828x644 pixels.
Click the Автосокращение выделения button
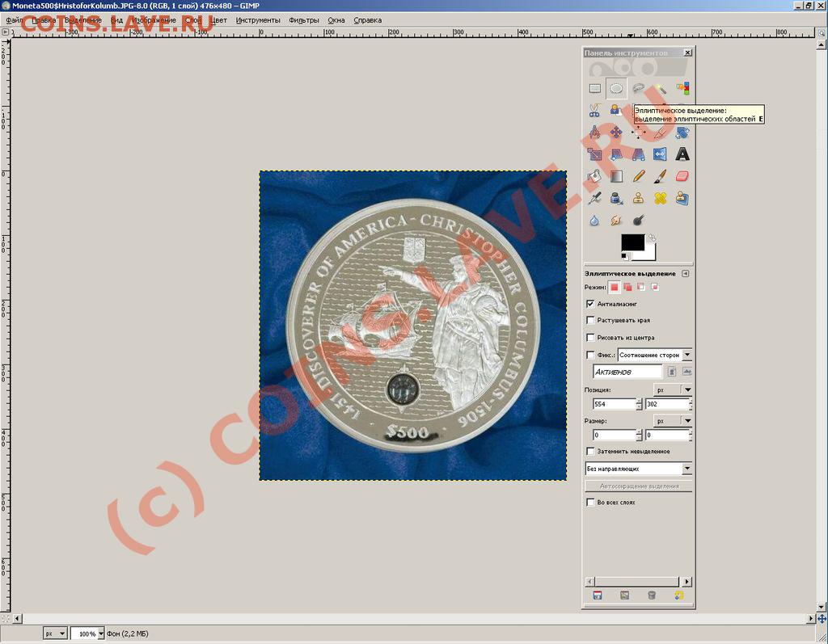click(639, 486)
